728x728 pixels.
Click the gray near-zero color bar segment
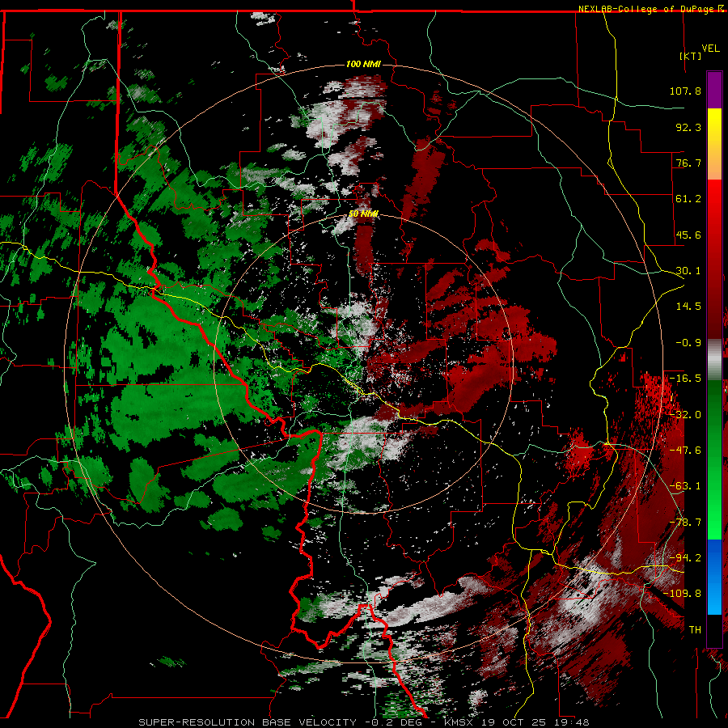[714, 360]
